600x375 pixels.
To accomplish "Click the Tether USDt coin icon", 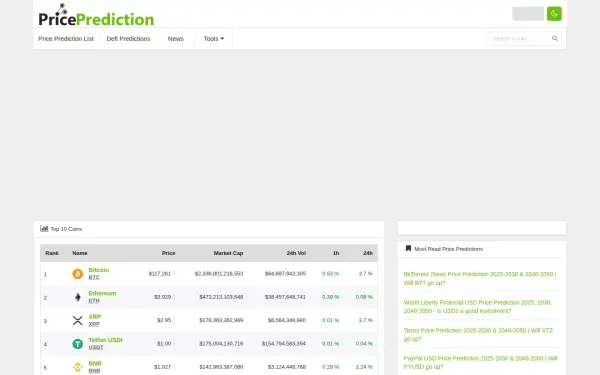I will click(x=78, y=344).
